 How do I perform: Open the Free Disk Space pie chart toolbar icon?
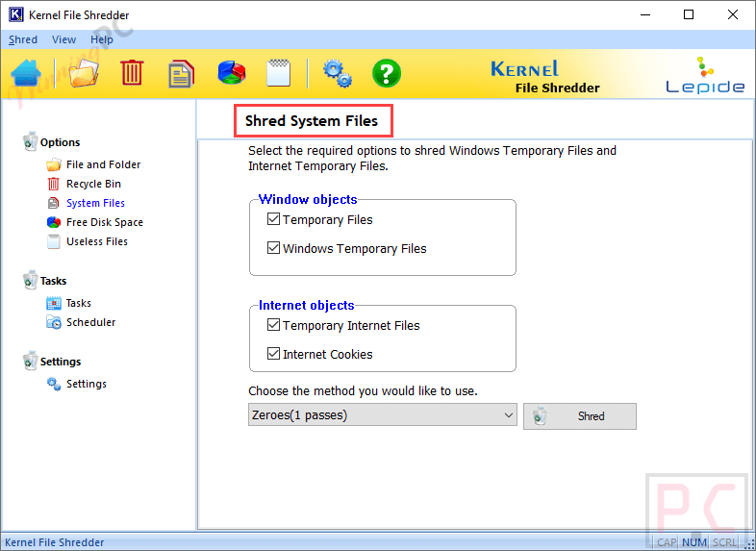pos(232,73)
